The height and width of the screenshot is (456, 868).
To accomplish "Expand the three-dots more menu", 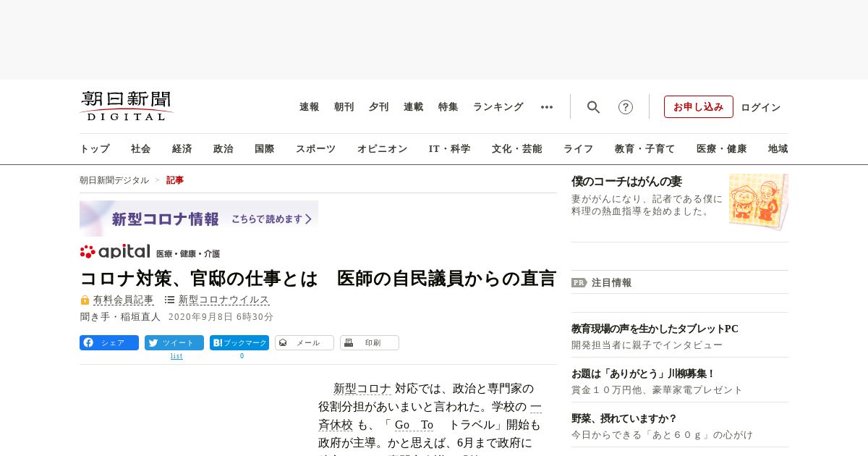I will click(547, 107).
